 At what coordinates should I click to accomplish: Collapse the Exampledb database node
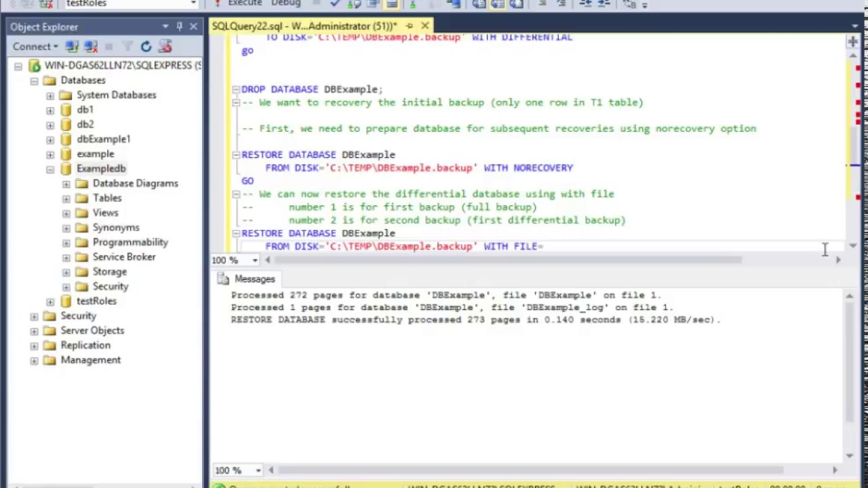[50, 169]
